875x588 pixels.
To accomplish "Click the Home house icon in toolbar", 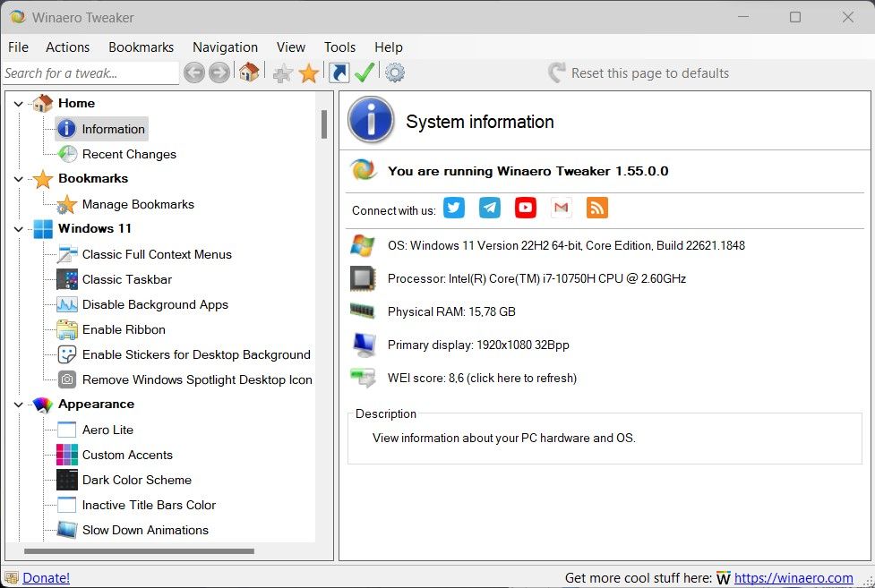I will click(x=249, y=72).
